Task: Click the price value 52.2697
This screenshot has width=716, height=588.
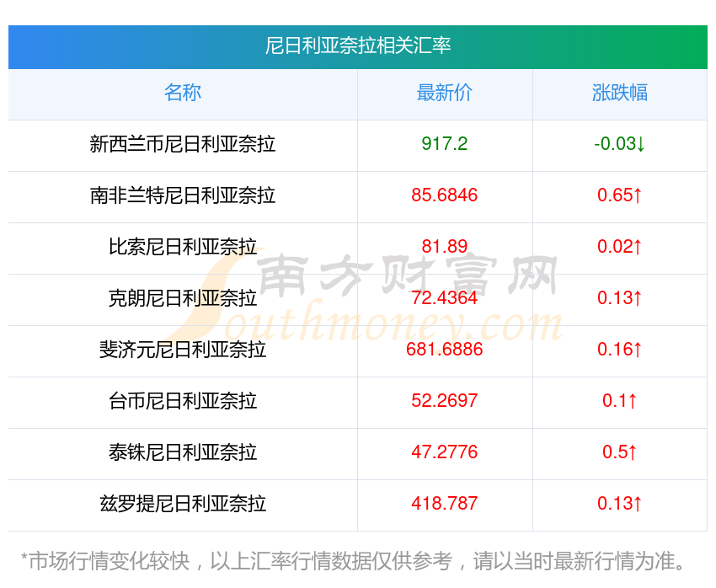Action: [x=444, y=401]
